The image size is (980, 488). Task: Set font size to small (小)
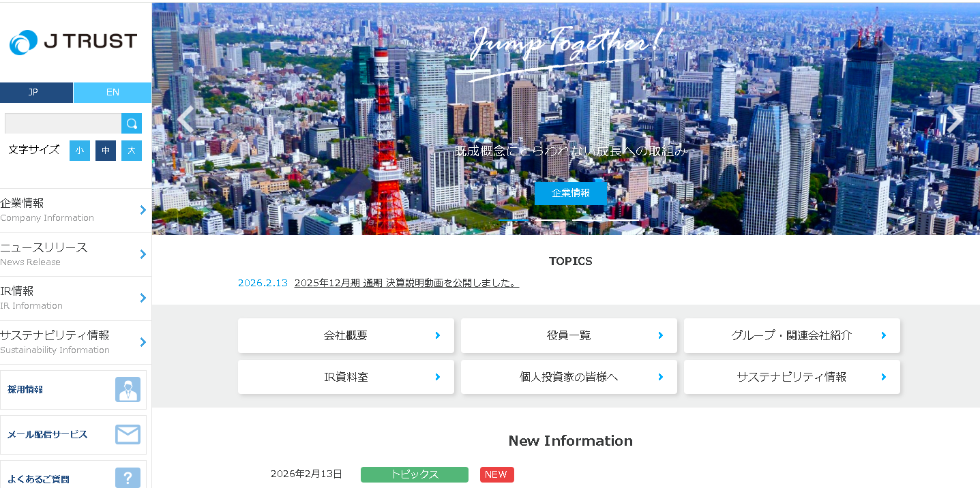tap(80, 151)
